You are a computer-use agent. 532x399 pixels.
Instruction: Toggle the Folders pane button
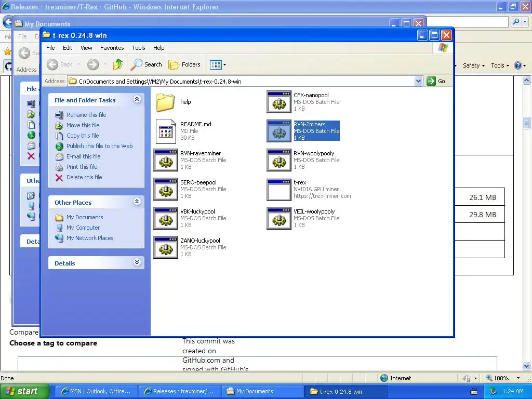(x=184, y=64)
